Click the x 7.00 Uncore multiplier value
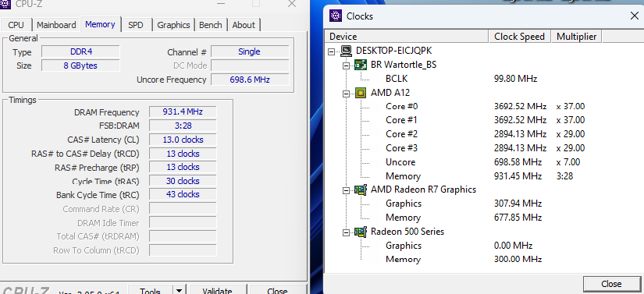 coord(568,162)
